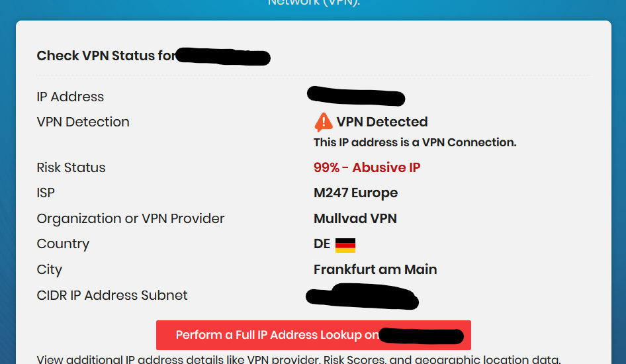Image resolution: width=626 pixels, height=364 pixels.
Task: Click the Mullvad VPN provider name
Action: 355,218
